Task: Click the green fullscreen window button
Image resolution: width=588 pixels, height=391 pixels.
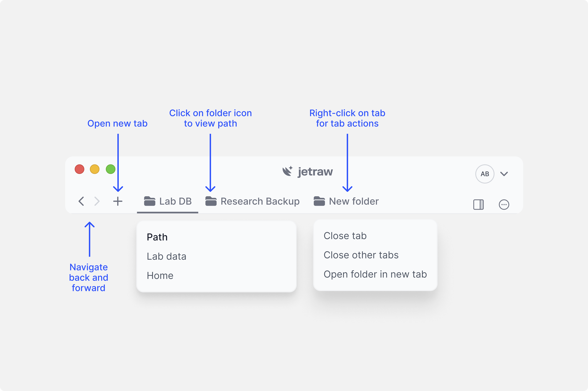Action: pyautogui.click(x=111, y=169)
